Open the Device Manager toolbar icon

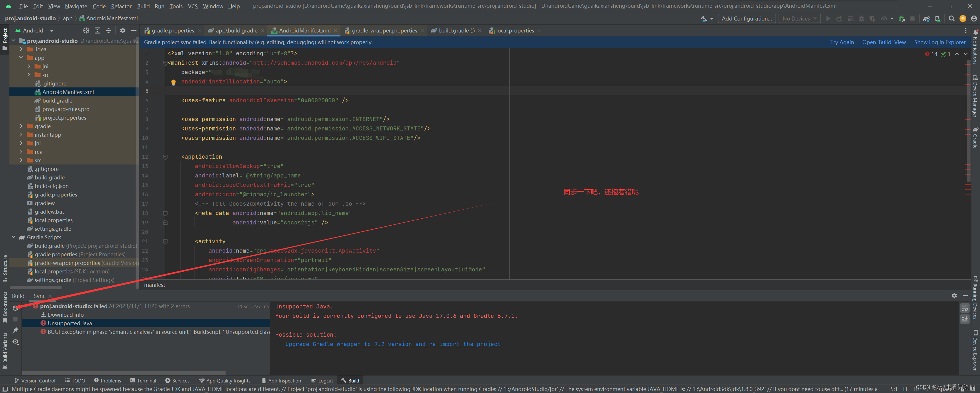(937, 19)
